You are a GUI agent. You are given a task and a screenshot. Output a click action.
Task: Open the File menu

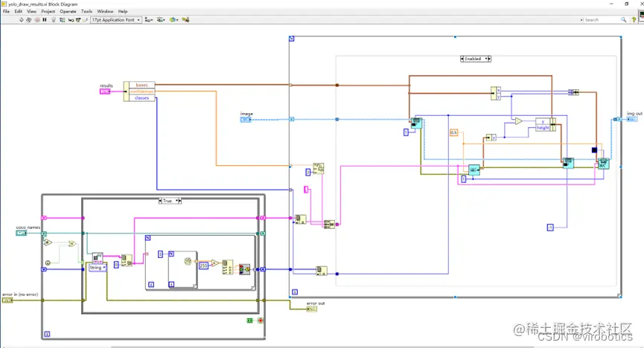tap(6, 11)
